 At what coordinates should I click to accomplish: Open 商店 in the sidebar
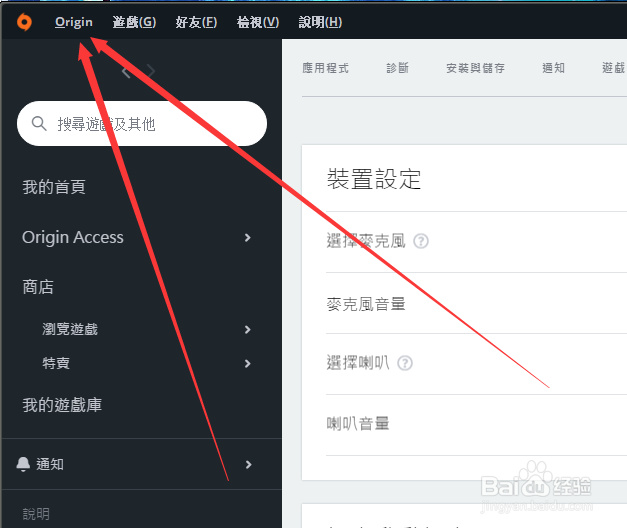[38, 287]
